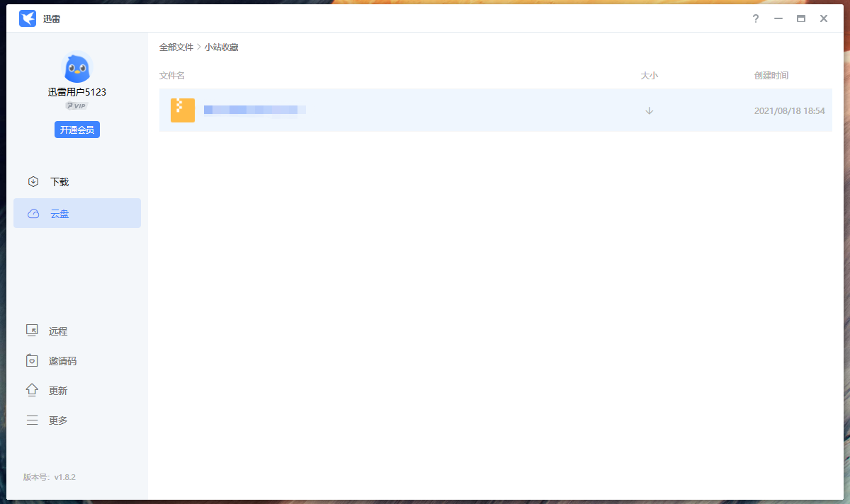The height and width of the screenshot is (504, 850).
Task: Click the download arrow on file row
Action: 649,110
